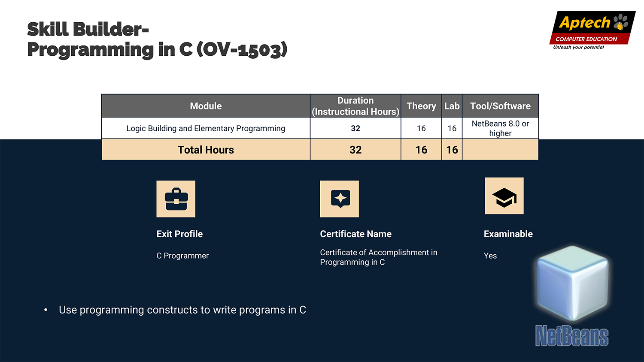Click the NetBeans wordmark text

pos(572,336)
